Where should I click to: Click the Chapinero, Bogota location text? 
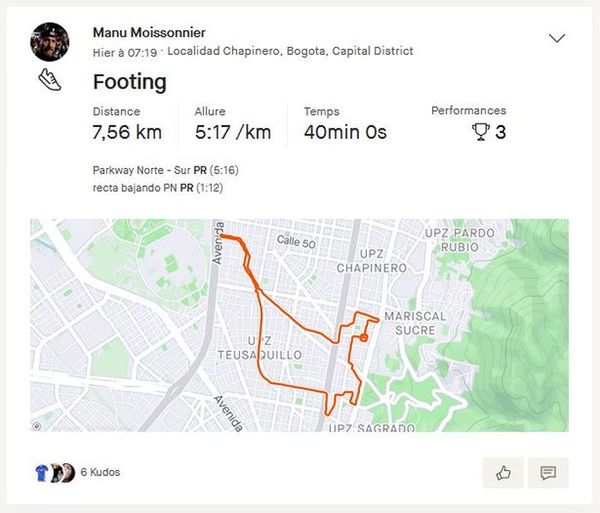(x=290, y=51)
